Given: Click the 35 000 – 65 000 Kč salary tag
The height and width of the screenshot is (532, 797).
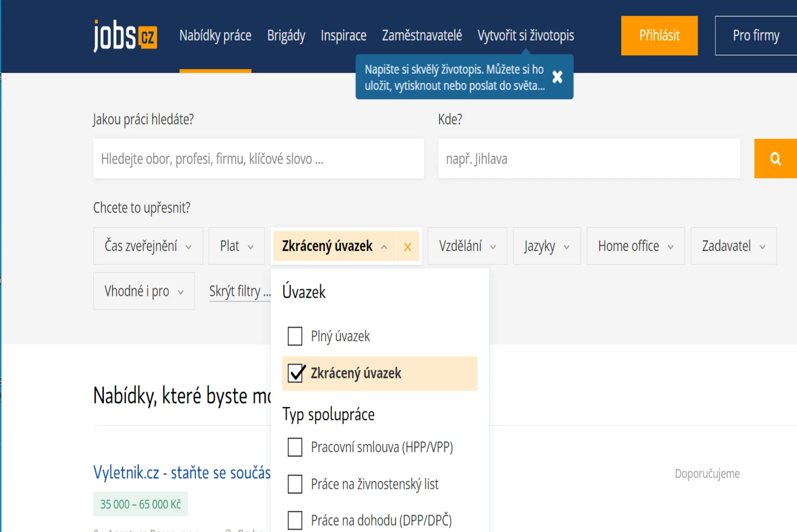Looking at the screenshot, I should point(140,504).
